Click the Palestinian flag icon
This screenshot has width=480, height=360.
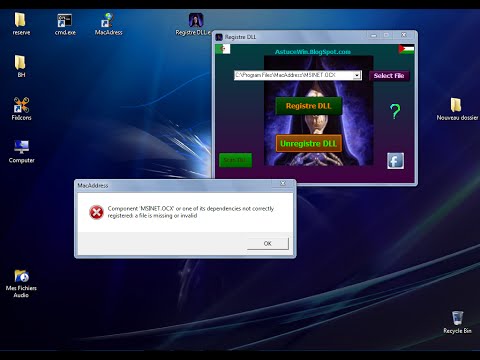click(x=406, y=49)
